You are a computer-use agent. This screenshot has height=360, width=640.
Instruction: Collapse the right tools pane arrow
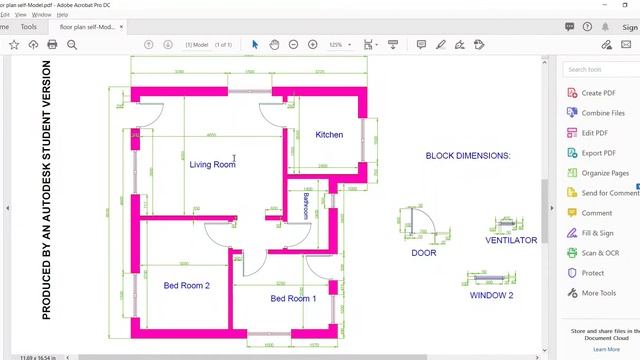click(552, 208)
